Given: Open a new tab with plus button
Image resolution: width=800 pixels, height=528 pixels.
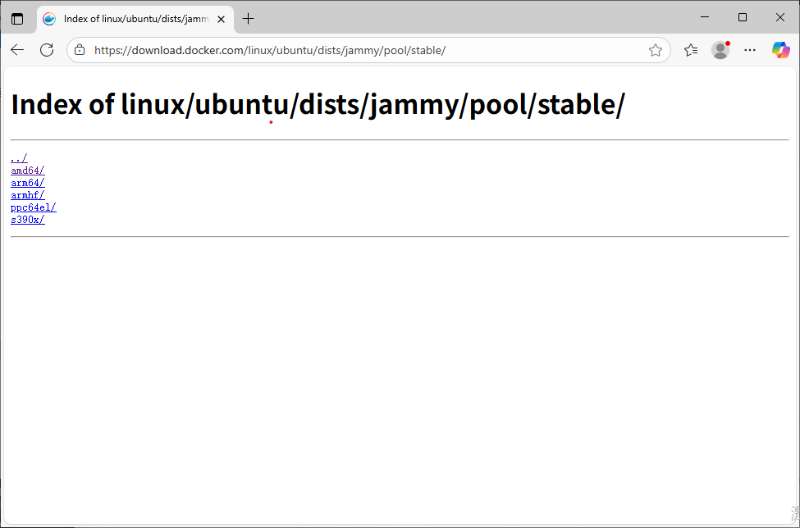Looking at the screenshot, I should (x=248, y=19).
